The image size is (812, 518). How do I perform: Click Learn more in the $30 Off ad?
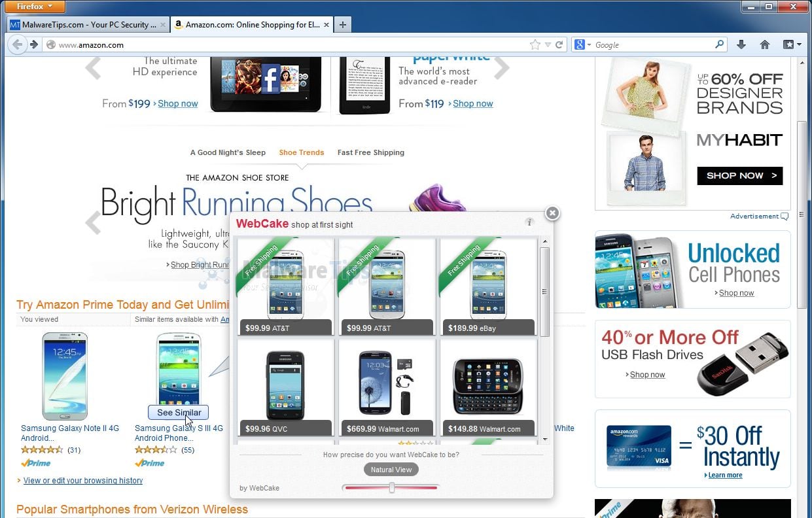pos(725,475)
